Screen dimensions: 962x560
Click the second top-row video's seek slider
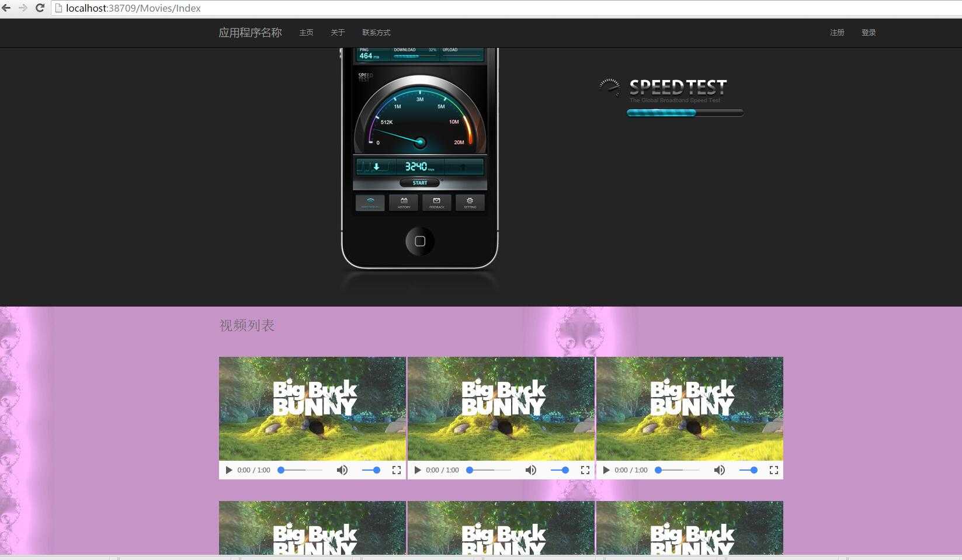pyautogui.click(x=489, y=470)
